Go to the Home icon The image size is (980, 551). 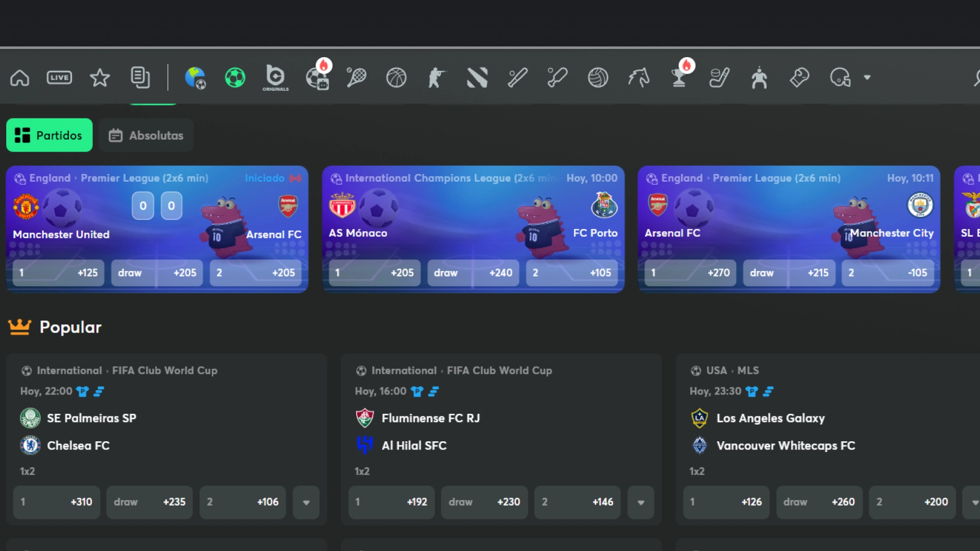click(x=20, y=78)
